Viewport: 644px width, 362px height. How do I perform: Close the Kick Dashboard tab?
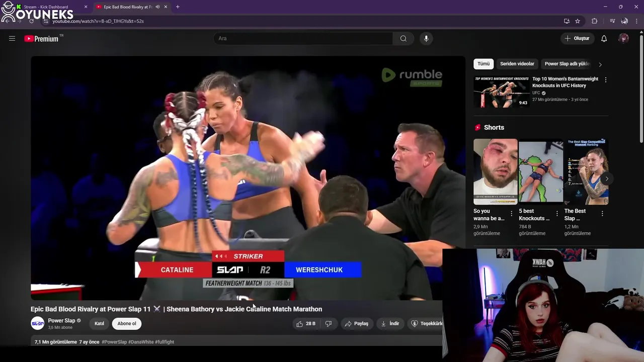[x=86, y=7]
